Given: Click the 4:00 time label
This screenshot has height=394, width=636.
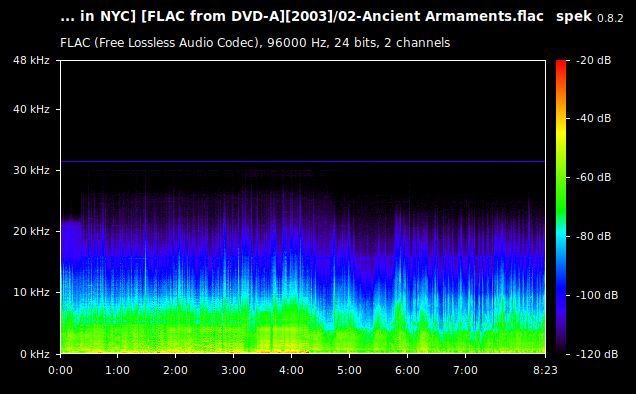Looking at the screenshot, I should point(291,370).
